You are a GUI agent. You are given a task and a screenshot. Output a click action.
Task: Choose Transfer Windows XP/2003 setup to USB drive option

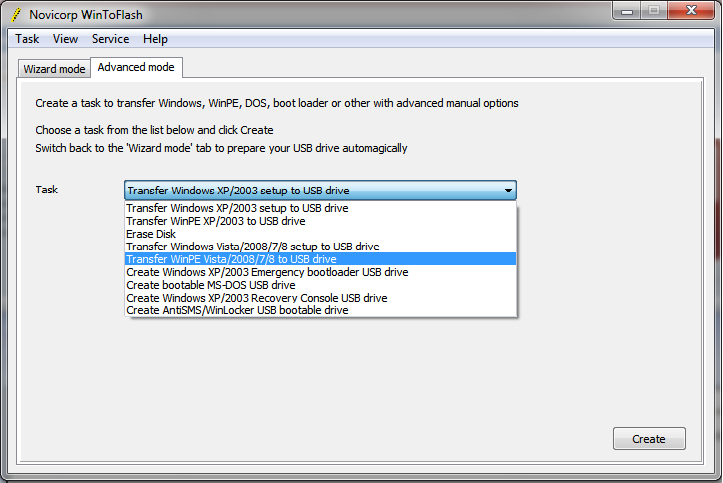(320, 208)
